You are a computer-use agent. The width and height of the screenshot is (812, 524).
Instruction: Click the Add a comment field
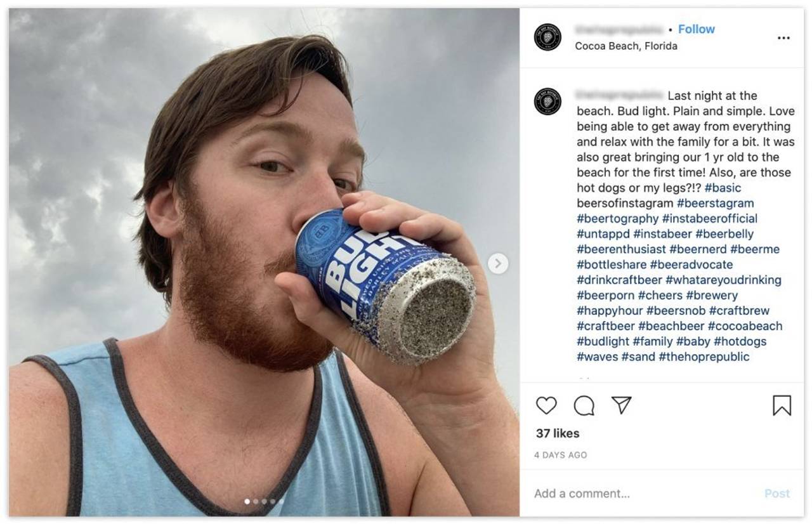coord(641,494)
